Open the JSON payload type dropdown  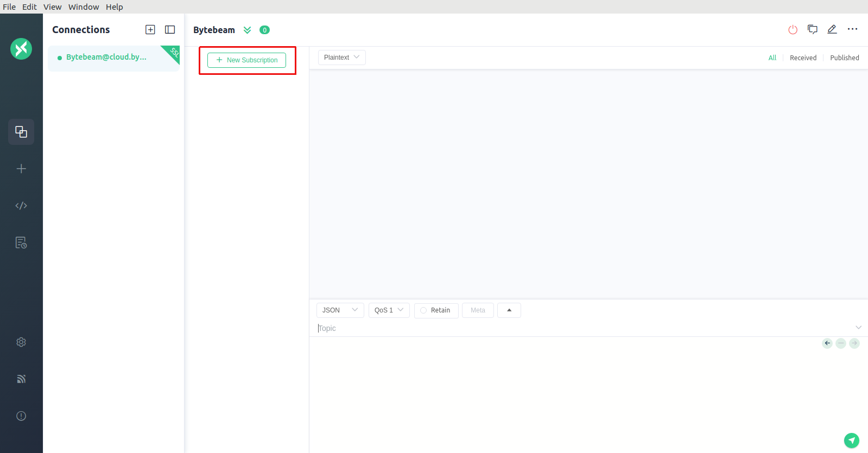tap(340, 310)
